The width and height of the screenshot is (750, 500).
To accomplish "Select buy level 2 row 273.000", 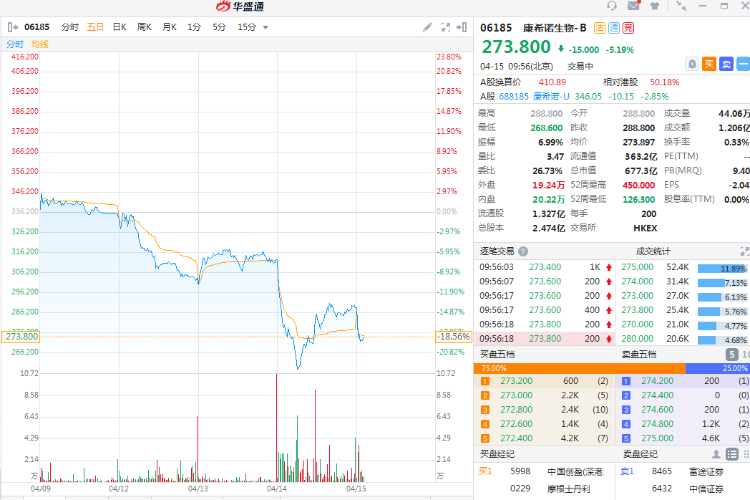I will (544, 396).
